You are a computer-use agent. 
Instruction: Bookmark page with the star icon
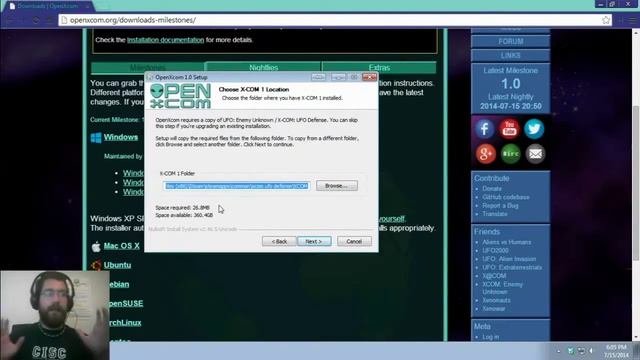pyautogui.click(x=606, y=20)
